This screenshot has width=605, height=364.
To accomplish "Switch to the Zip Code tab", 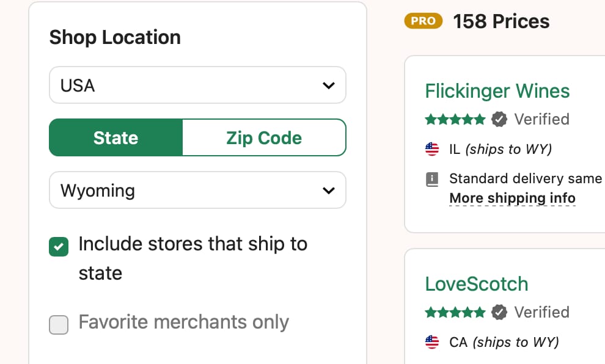I will pos(264,138).
